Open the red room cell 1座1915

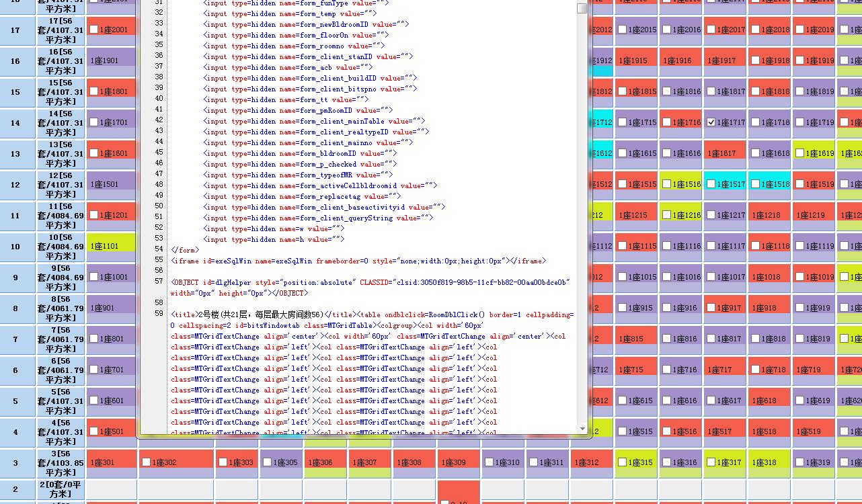pyautogui.click(x=634, y=60)
